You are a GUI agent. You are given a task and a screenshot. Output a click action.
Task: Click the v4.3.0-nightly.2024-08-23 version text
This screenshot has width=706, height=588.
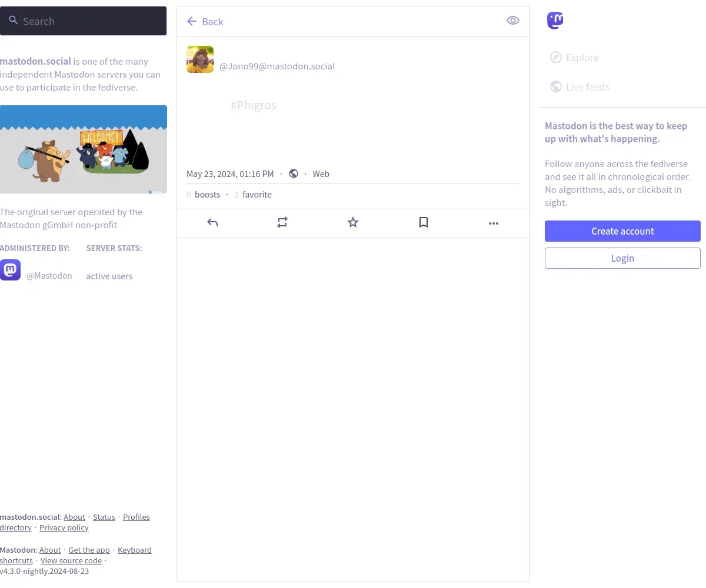click(45, 571)
